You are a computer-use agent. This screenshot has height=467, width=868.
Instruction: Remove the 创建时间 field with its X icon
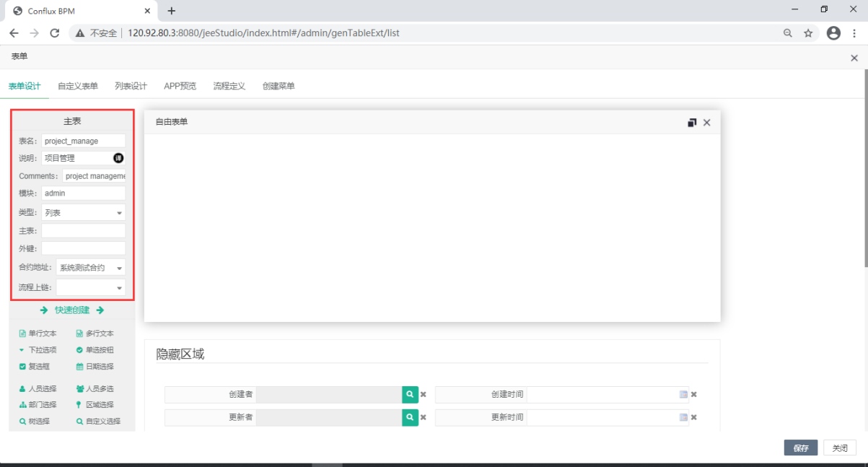click(x=693, y=394)
